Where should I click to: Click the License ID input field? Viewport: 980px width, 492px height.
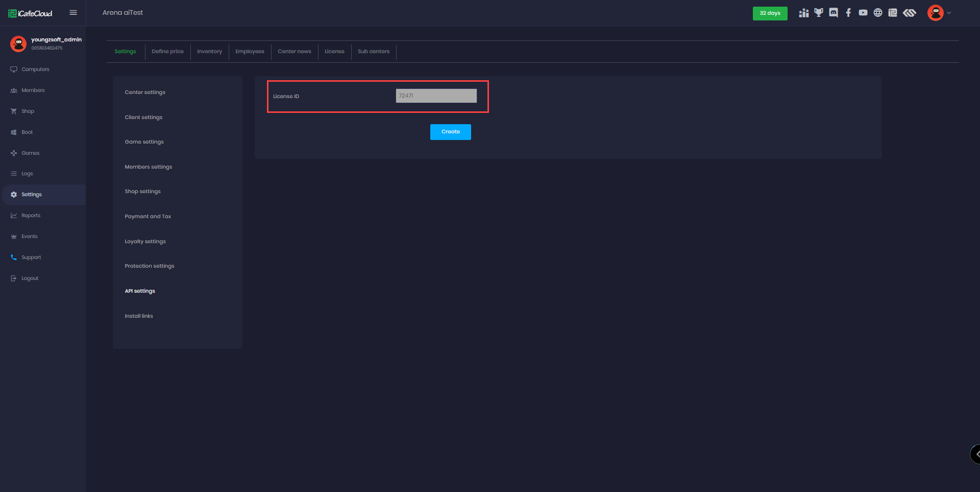pyautogui.click(x=436, y=96)
